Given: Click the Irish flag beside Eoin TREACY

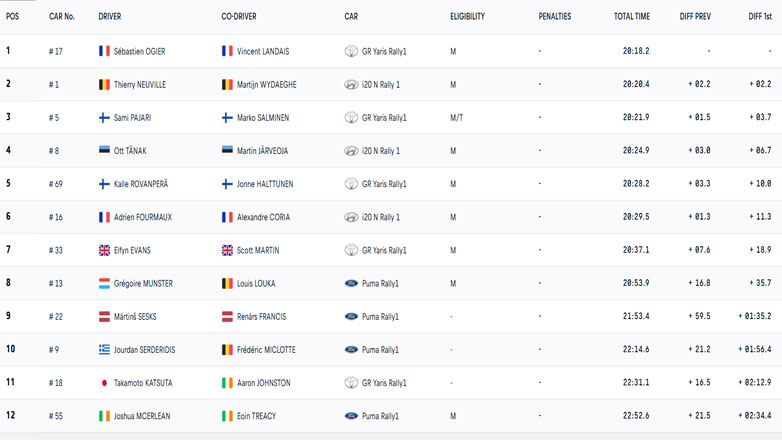Looking at the screenshot, I should (227, 416).
